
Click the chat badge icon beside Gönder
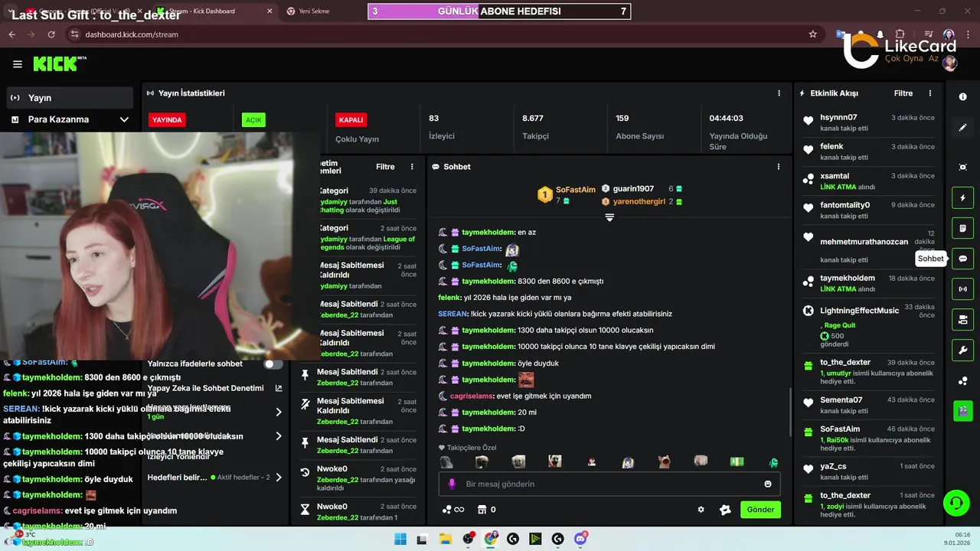pos(725,510)
